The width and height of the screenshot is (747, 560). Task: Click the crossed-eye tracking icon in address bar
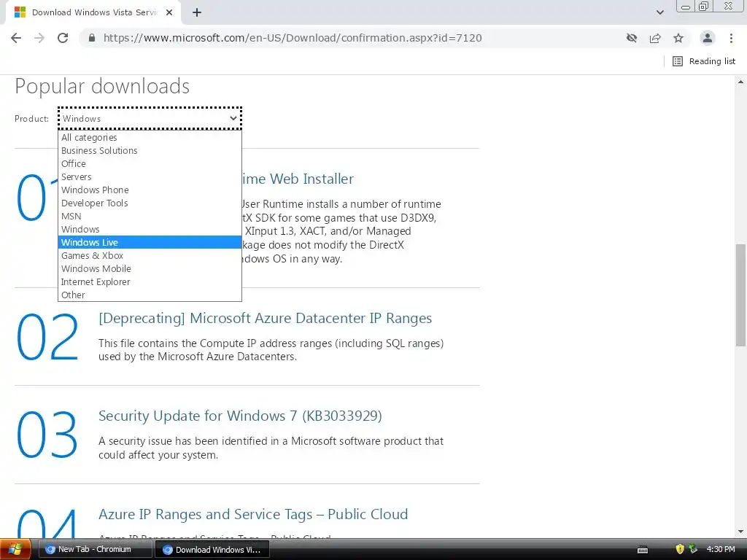coord(632,38)
